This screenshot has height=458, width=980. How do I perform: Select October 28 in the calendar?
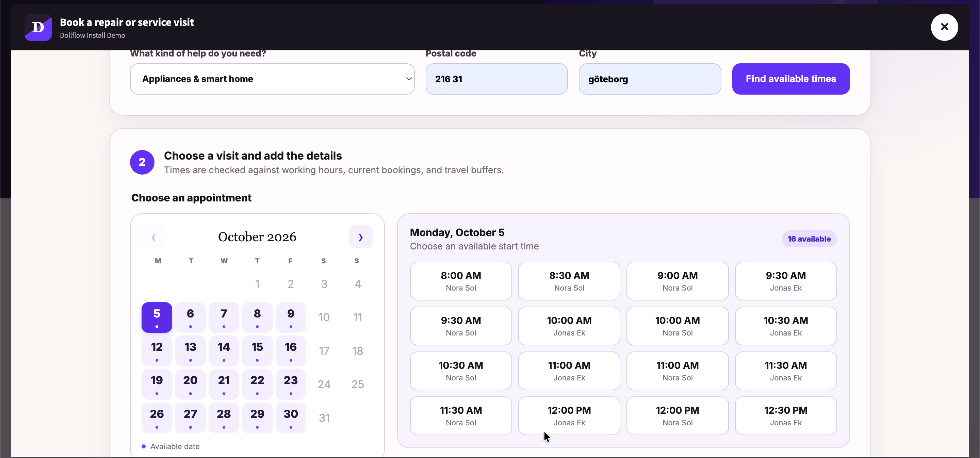(x=224, y=418)
